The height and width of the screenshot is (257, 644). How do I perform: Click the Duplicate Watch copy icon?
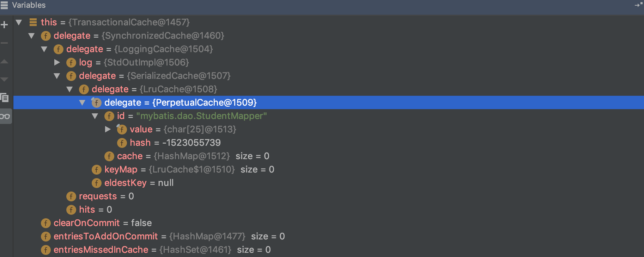[4, 98]
